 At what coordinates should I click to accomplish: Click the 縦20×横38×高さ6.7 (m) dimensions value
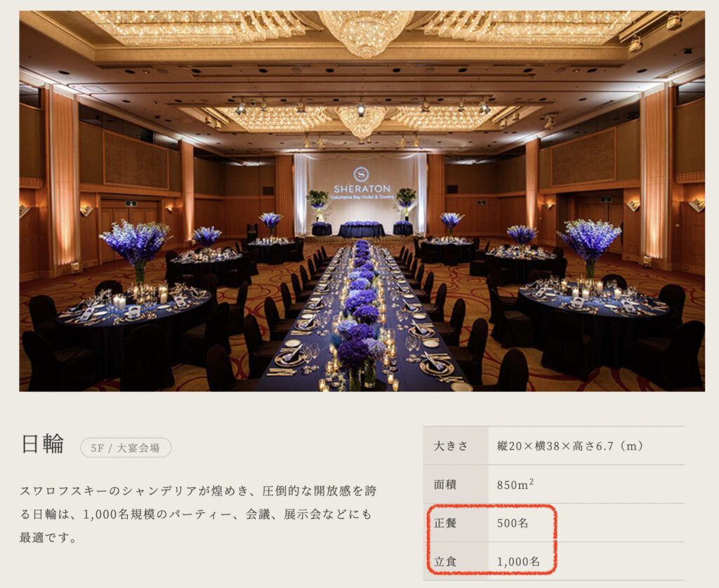(570, 446)
